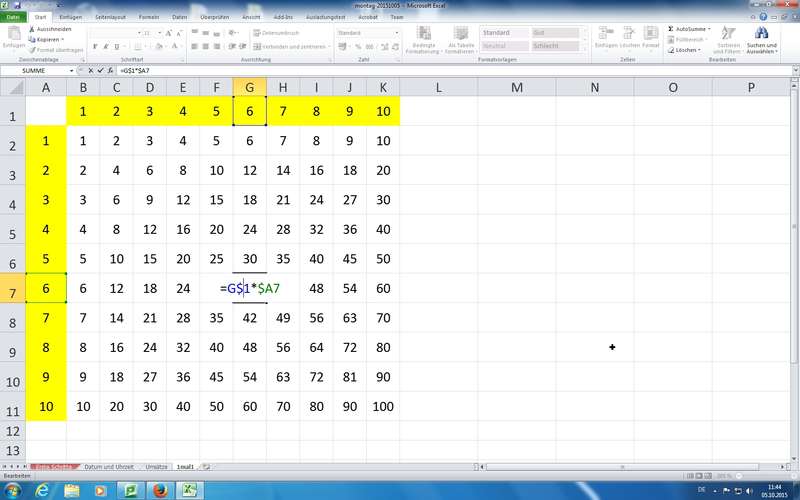The image size is (800, 500).
Task: Click the Excel taskbar button
Action: 190,491
